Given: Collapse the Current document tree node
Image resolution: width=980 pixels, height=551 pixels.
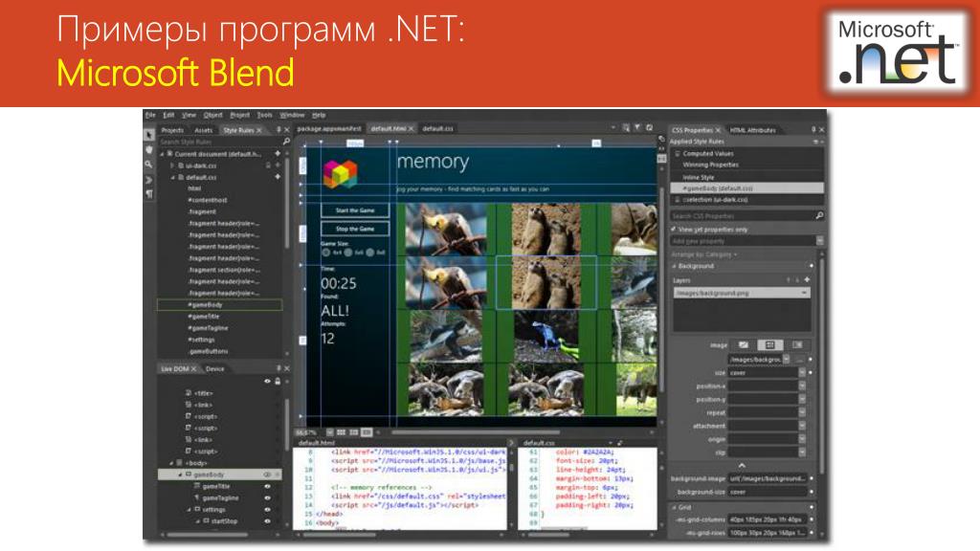Looking at the screenshot, I should pyautogui.click(x=162, y=154).
